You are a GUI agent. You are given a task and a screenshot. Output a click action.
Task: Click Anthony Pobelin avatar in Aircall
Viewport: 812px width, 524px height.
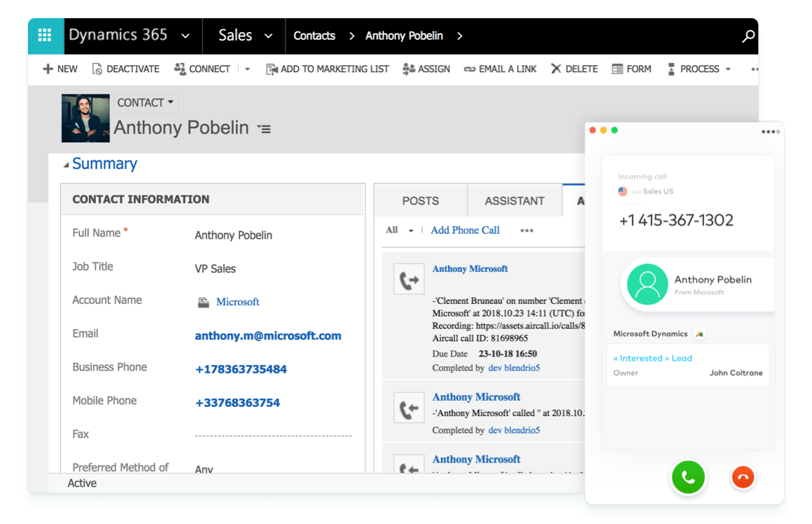[647, 284]
